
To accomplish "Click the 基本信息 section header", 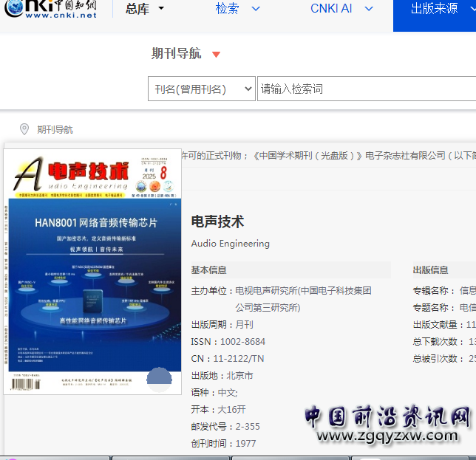I will [x=209, y=270].
